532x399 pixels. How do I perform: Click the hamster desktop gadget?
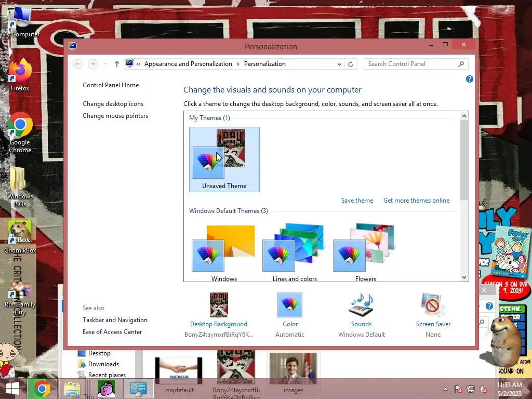(504, 342)
